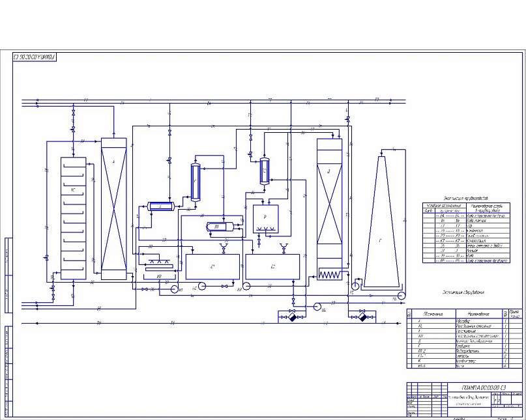Select the horizontal drum separator symbol

(x=220, y=227)
